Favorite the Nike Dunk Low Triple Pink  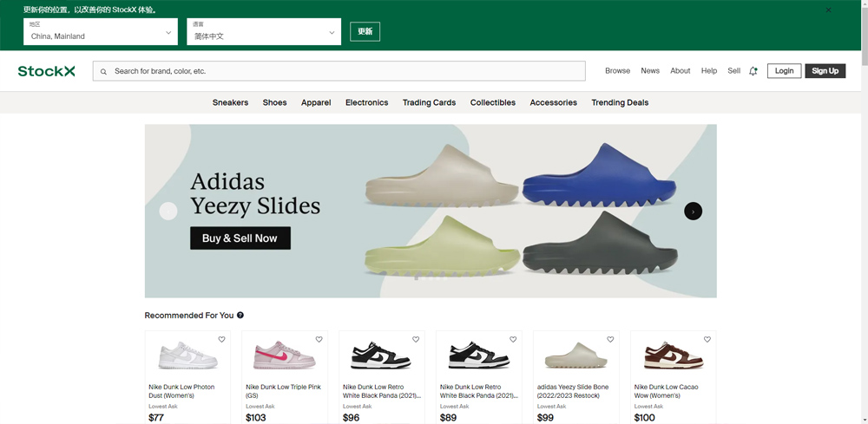click(x=319, y=340)
